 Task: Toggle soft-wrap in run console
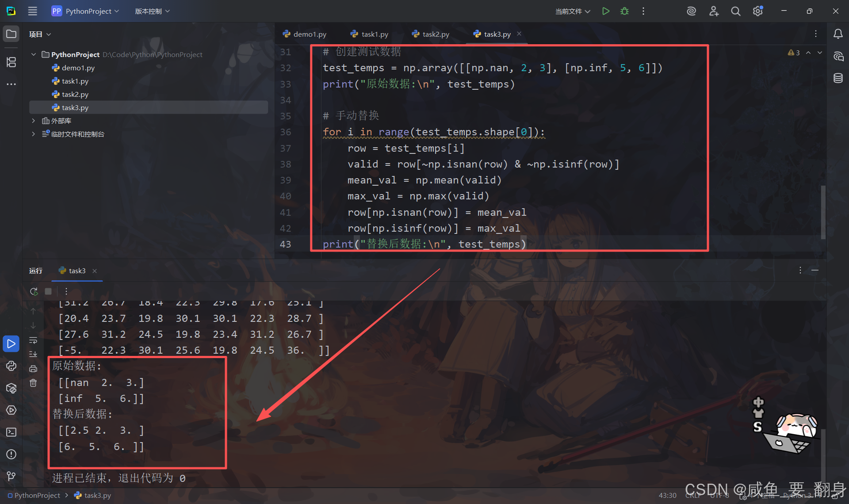pyautogui.click(x=33, y=340)
